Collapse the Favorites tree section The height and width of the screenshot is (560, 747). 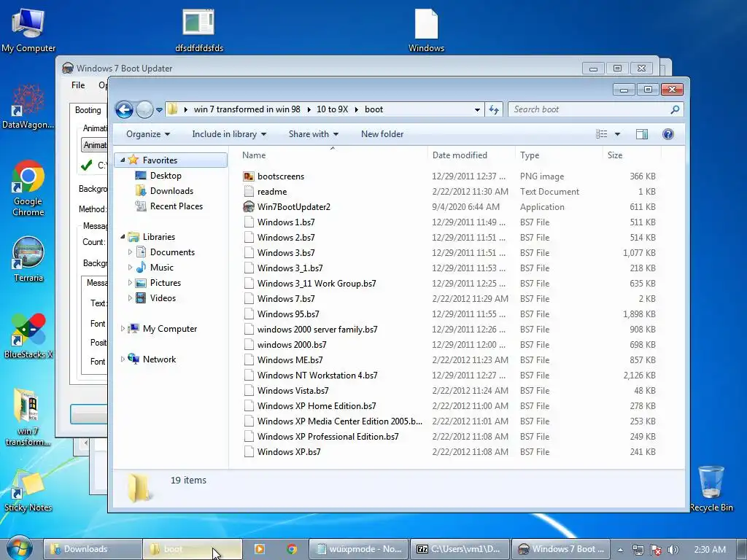tap(123, 160)
